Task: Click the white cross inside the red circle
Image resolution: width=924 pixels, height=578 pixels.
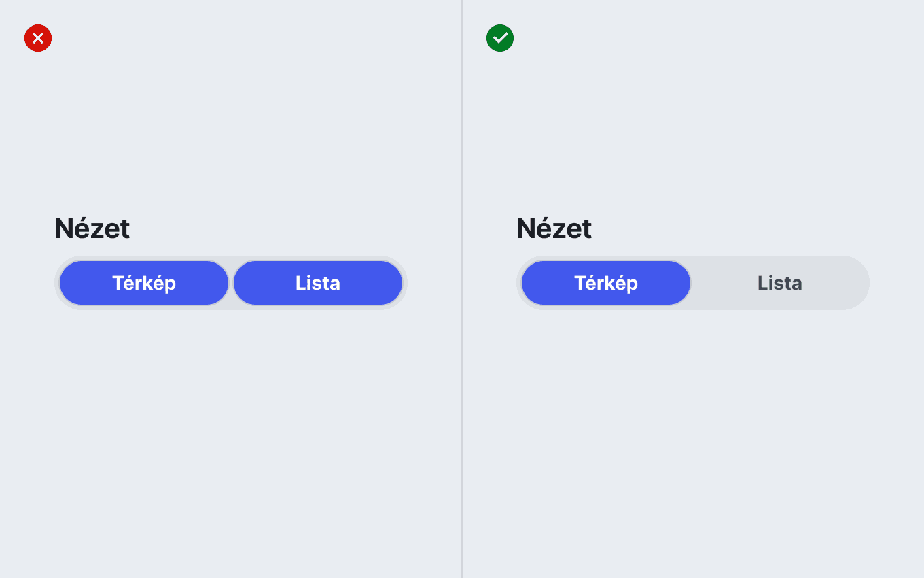Action: coord(38,38)
